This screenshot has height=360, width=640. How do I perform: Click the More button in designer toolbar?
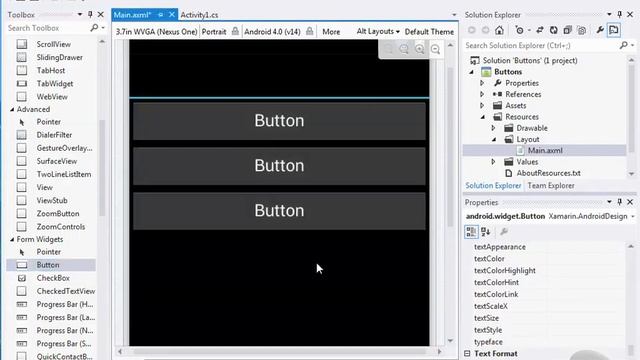click(x=331, y=31)
